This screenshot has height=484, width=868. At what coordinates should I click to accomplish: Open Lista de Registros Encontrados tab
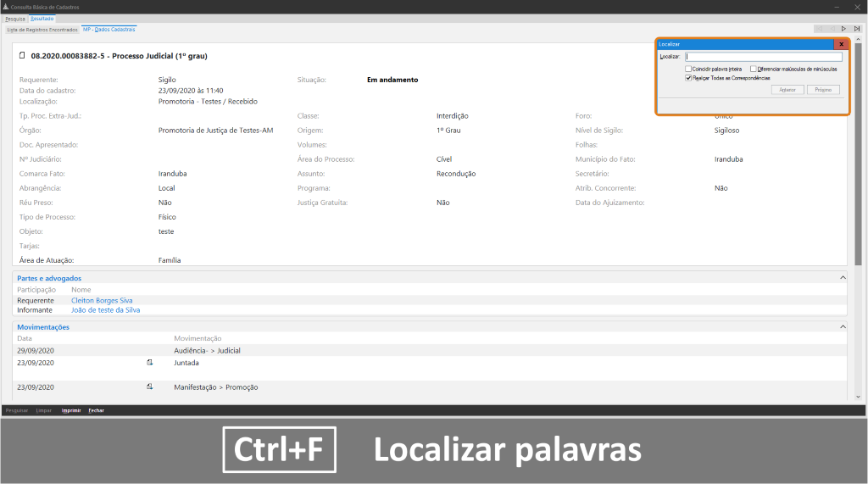click(x=42, y=30)
